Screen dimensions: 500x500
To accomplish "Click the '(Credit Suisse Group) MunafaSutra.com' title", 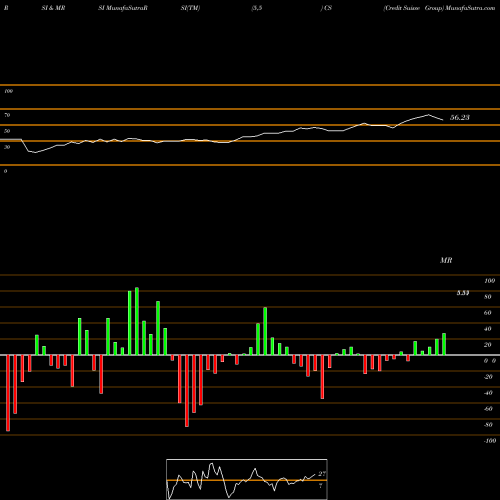I will (x=439, y=8).
